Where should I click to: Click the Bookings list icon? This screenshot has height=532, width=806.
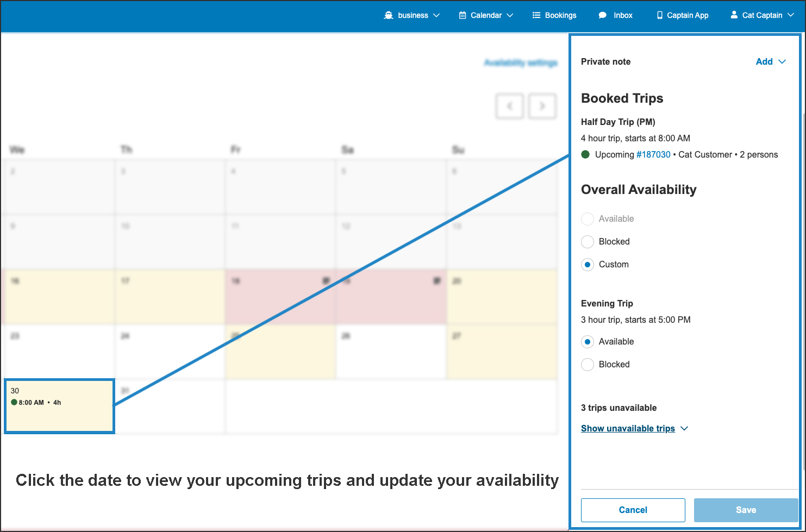pos(536,15)
